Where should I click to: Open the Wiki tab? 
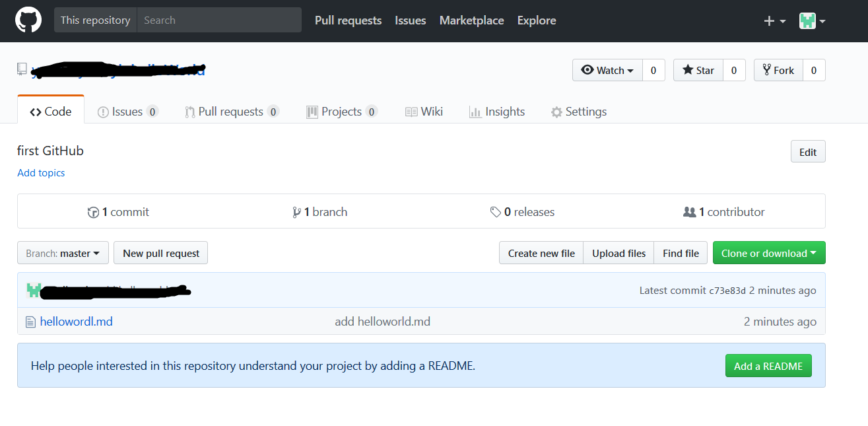424,112
